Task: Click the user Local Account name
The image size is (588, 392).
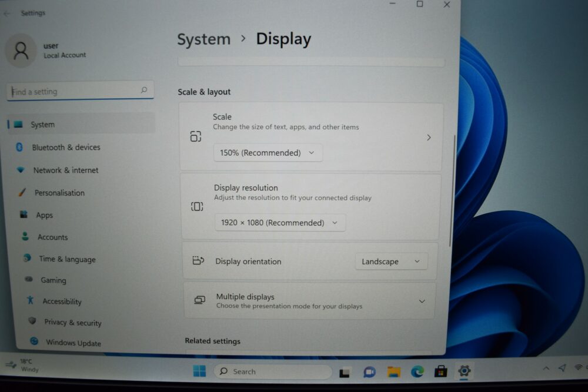Action: [x=65, y=51]
